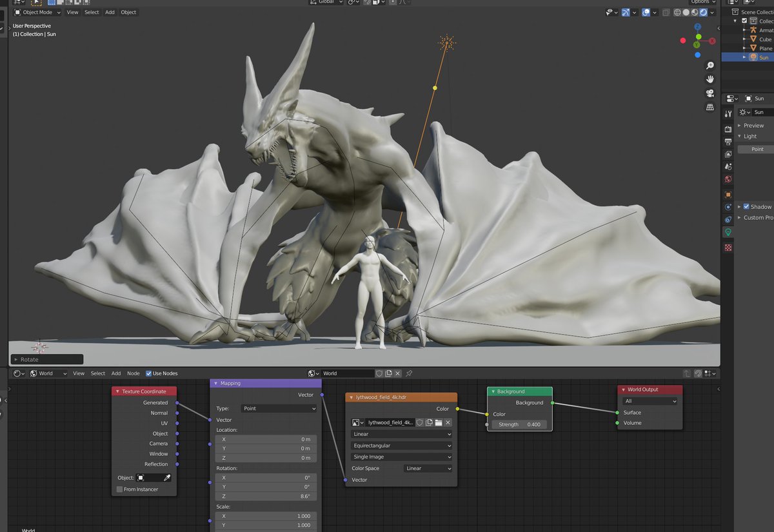774x532 pixels.
Task: Open the Scene properties tab
Action: 728,167
